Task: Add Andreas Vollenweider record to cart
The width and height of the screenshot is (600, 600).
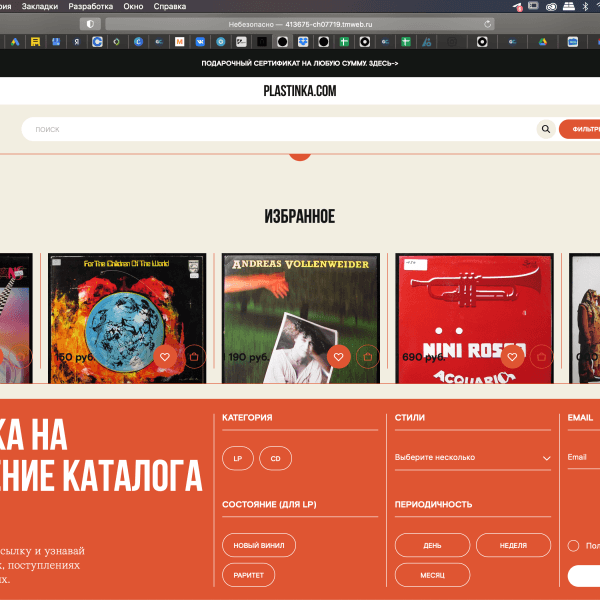Action: point(367,356)
